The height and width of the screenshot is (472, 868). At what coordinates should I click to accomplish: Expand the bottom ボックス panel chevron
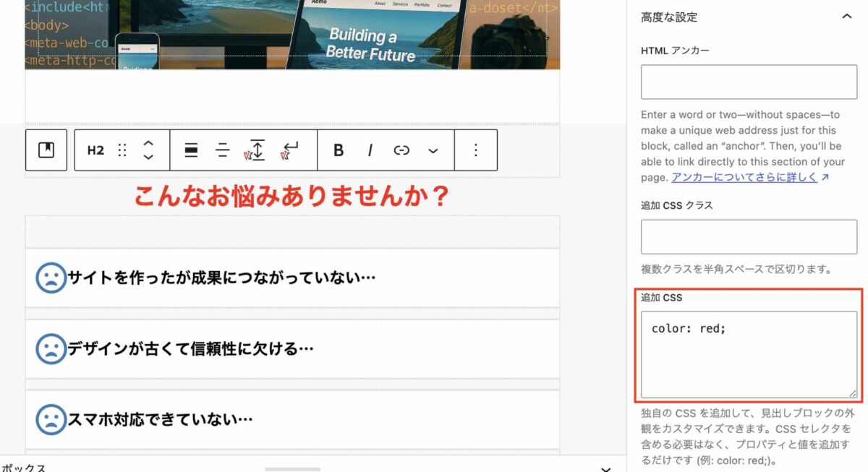point(606,468)
